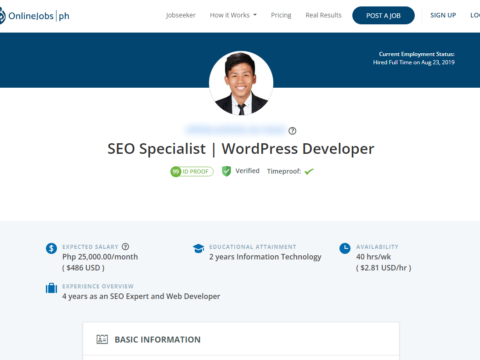Click the EDUCATIONAL ATTAINMENT label
This screenshot has height=360, width=480.
click(x=253, y=247)
